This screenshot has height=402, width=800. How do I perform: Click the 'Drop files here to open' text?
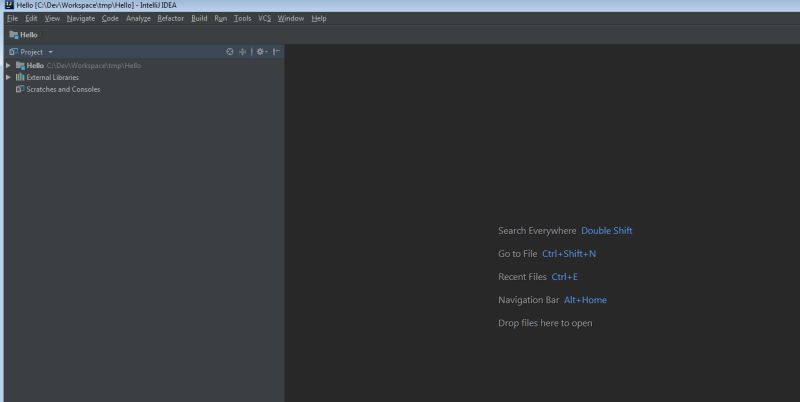point(545,323)
